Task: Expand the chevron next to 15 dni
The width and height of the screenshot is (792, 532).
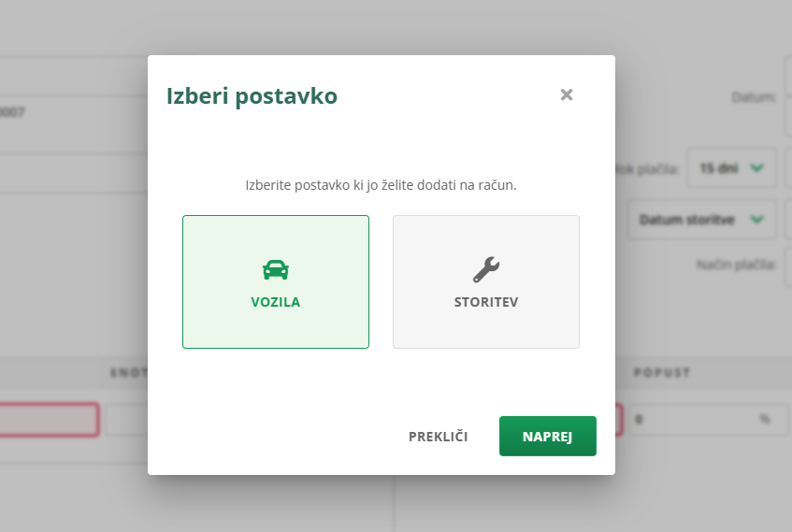Action: (x=756, y=167)
